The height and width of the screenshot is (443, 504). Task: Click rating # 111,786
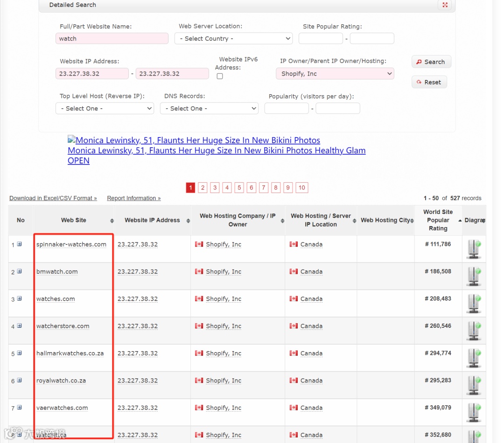point(438,244)
